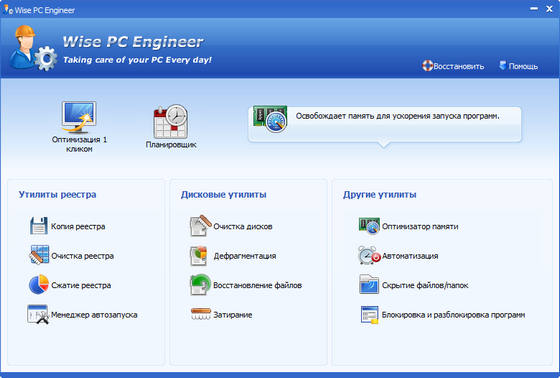This screenshot has height=378, width=560.
Task: Open Блокировка и разблокировка программ text
Action: click(x=454, y=315)
